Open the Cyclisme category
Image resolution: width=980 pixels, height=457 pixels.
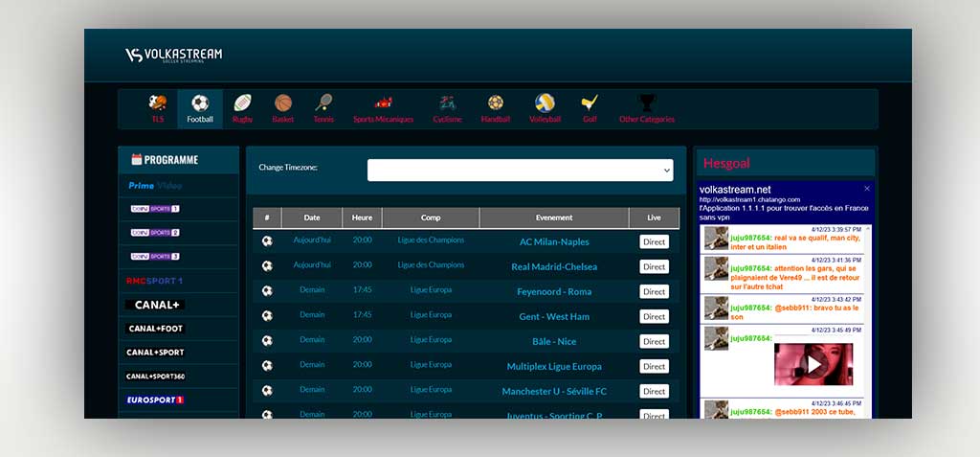448,108
